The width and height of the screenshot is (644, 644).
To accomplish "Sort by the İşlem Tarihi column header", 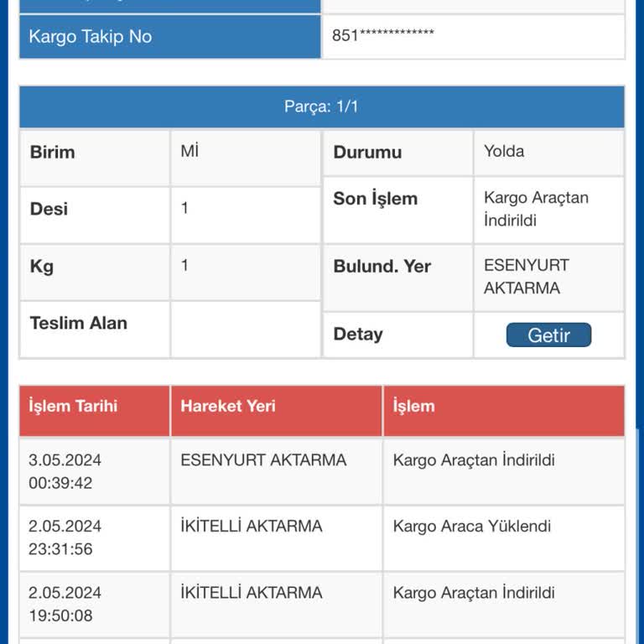I will click(74, 407).
